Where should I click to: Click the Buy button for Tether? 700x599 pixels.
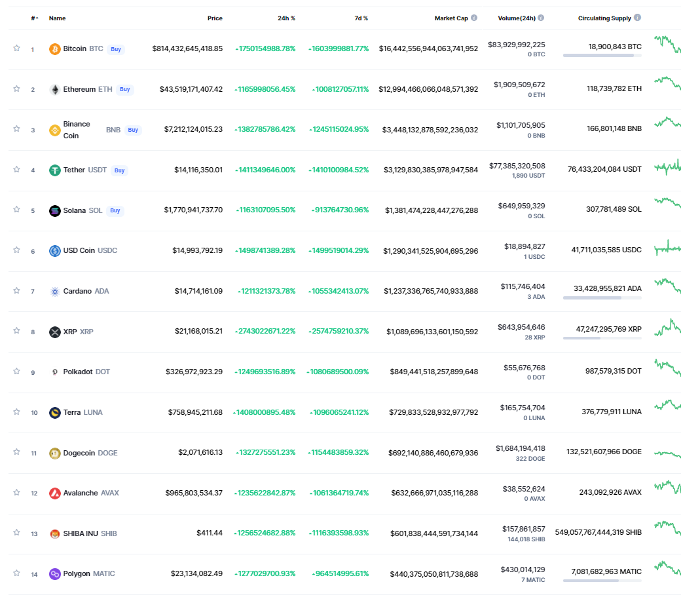pyautogui.click(x=119, y=170)
